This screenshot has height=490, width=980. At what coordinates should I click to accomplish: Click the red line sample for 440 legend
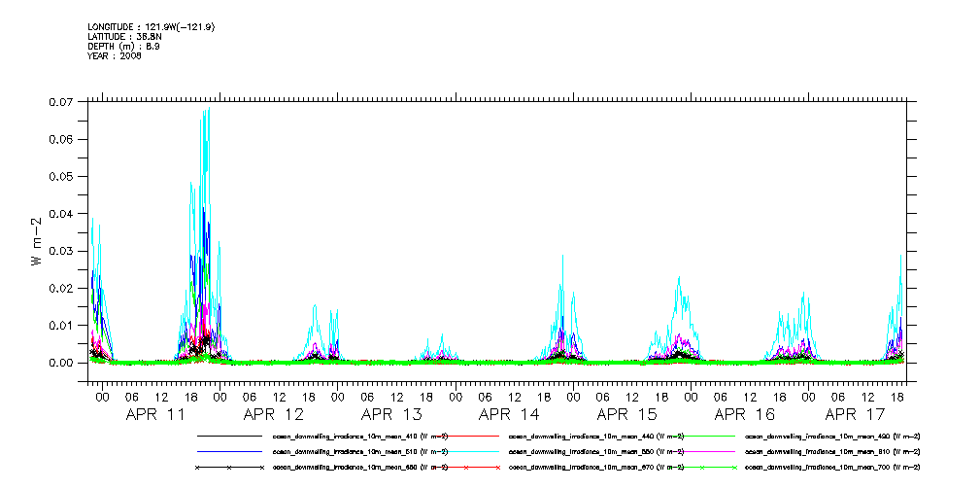tap(466, 437)
